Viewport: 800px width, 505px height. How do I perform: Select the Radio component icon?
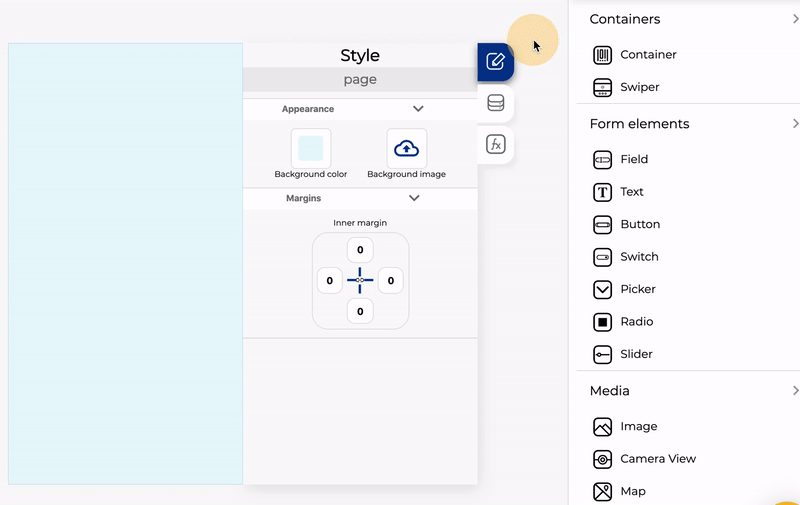pyautogui.click(x=603, y=322)
